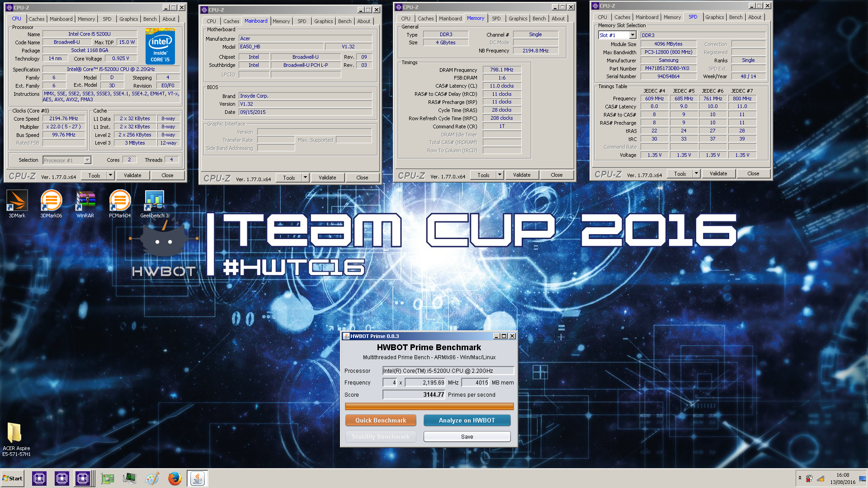Click the Java HWBOT Prime taskbar button
Viewport: 868px width, 488px height.
click(197, 478)
